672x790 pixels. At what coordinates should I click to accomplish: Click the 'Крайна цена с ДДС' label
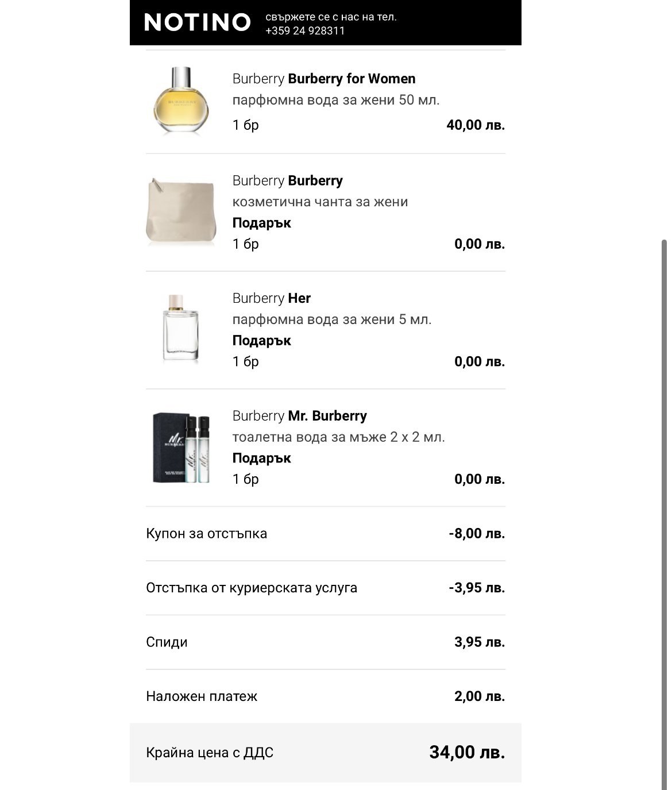tap(210, 753)
